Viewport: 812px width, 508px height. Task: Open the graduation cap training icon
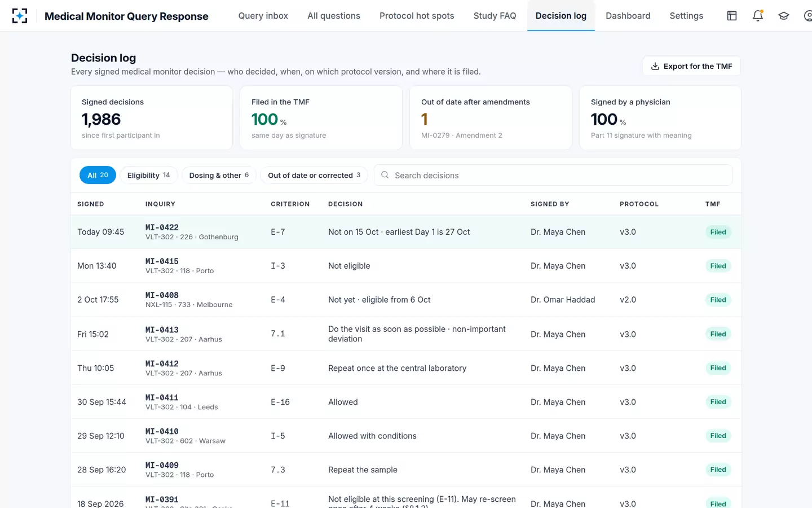coord(784,16)
